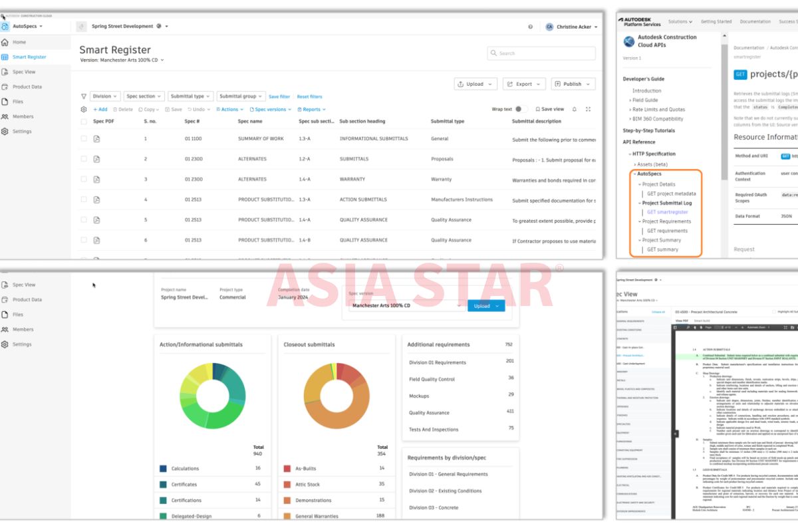Open Product Data in dashboard window sidebar

coord(22,299)
